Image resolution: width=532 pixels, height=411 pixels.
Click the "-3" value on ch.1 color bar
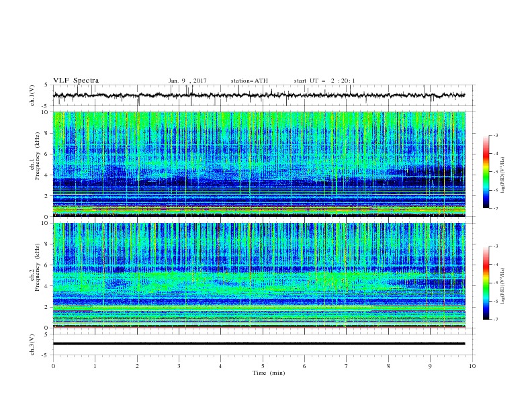(x=495, y=135)
